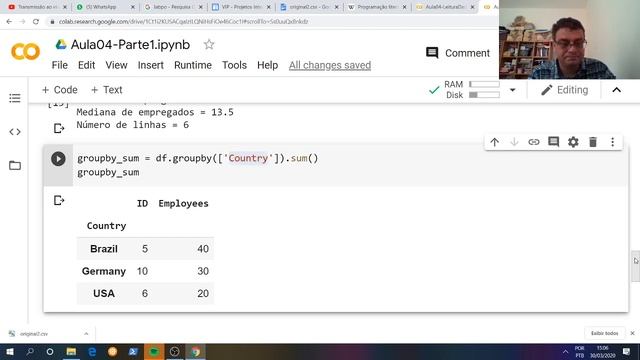The height and width of the screenshot is (360, 640).
Task: Click the Colab CO logo
Action: tap(25, 52)
